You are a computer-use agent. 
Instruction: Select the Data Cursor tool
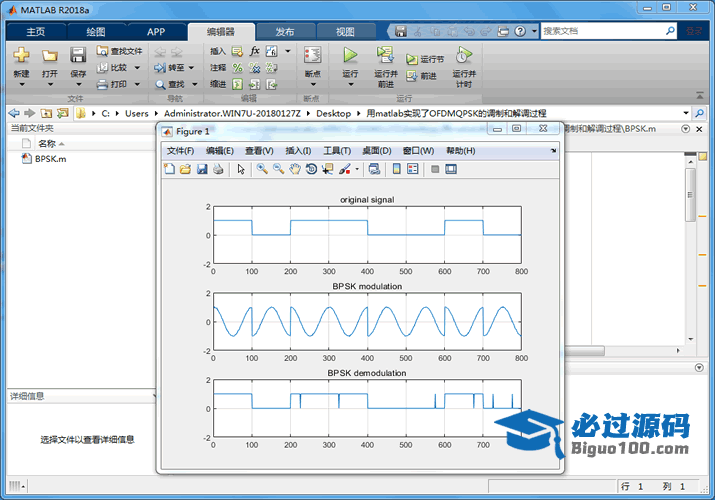click(327, 169)
